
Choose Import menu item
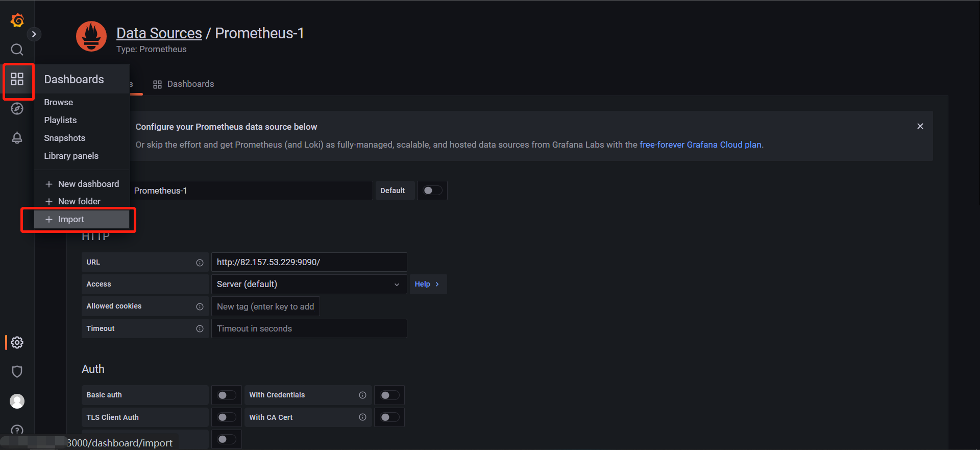tap(82, 219)
